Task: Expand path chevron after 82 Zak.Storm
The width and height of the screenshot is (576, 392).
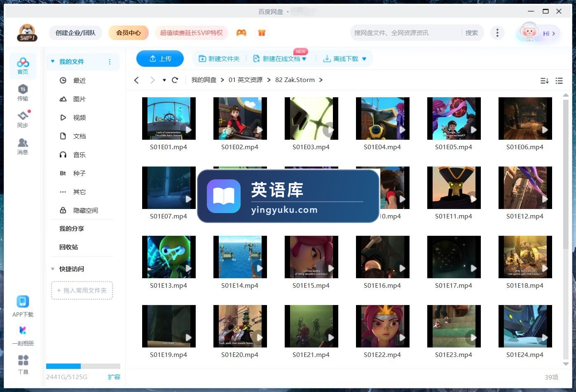Action: point(321,80)
